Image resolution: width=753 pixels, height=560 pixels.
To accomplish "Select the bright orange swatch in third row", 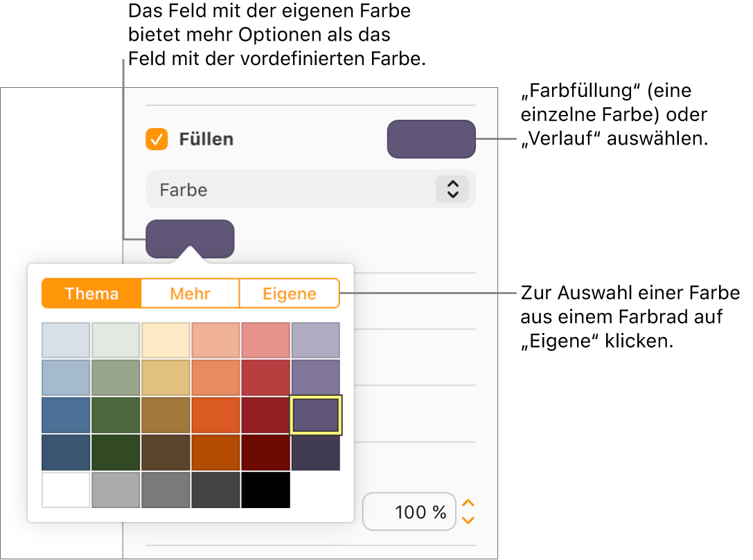I will [x=215, y=415].
